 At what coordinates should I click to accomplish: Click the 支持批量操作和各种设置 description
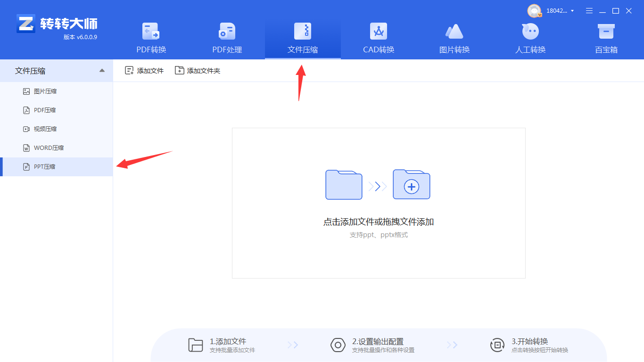(383, 350)
